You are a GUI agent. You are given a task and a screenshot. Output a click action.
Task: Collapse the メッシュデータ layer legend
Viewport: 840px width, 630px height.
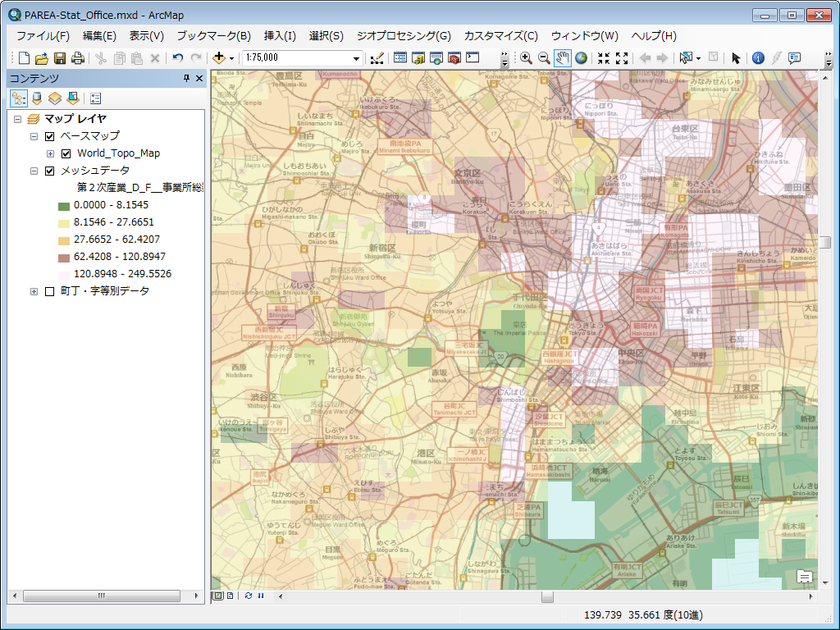coord(34,171)
